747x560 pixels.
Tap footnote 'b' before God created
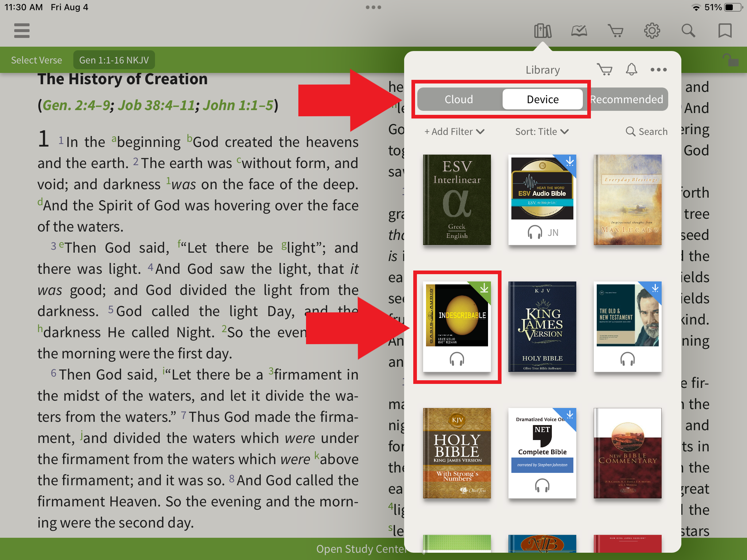pyautogui.click(x=189, y=138)
